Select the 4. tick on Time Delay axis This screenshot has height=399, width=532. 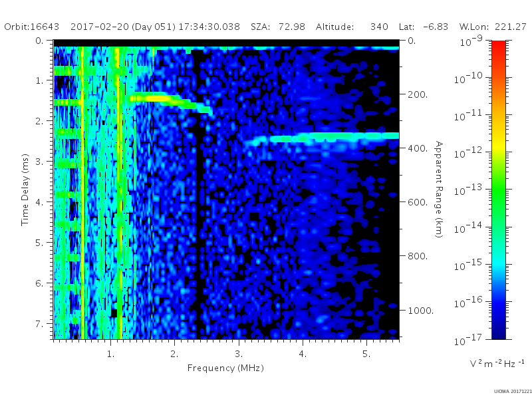(39, 202)
